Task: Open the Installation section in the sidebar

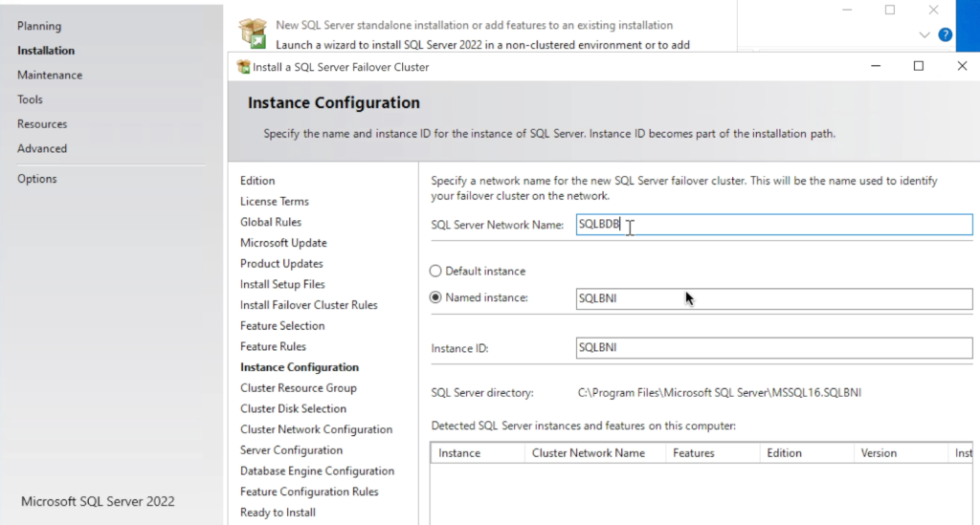Action: point(46,51)
